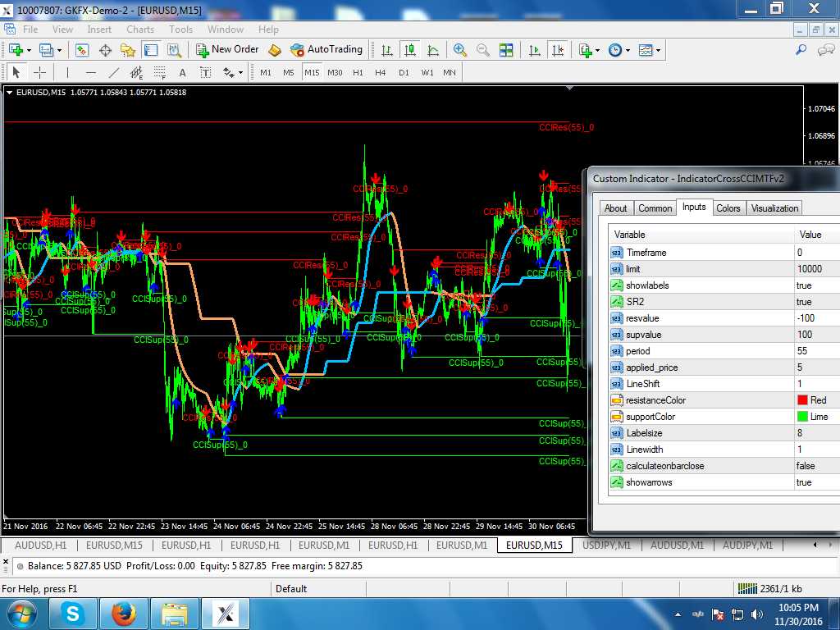Click the New Order button
Image resolution: width=840 pixels, height=630 pixels.
pyautogui.click(x=227, y=50)
